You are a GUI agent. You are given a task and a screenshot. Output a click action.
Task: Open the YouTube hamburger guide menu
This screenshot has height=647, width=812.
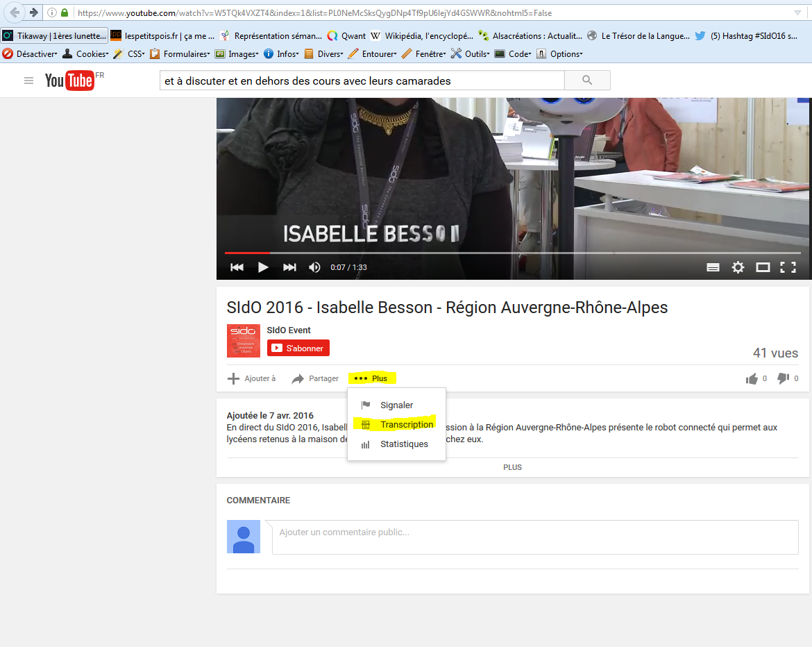click(x=28, y=81)
